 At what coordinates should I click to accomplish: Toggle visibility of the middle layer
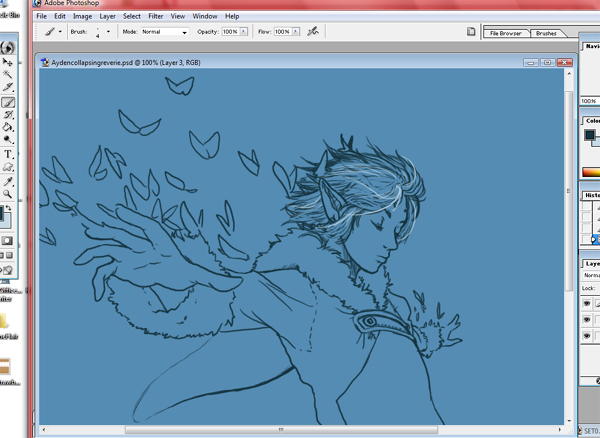coord(587,319)
